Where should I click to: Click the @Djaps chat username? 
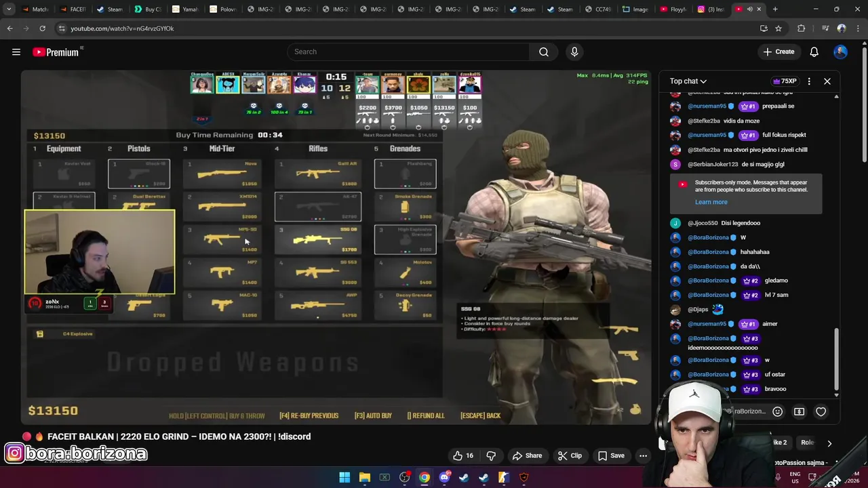[698, 310]
